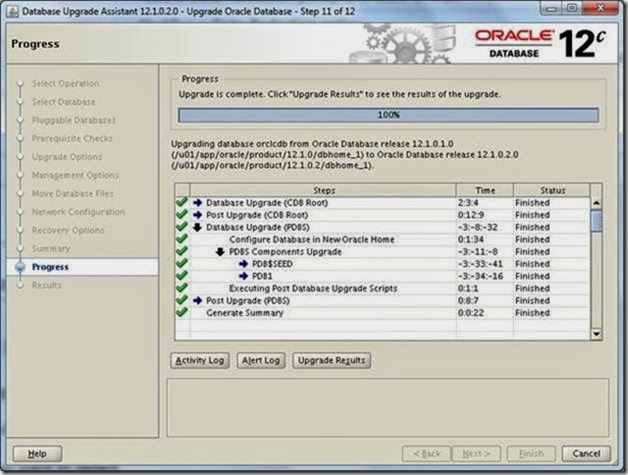This screenshot has width=628, height=475.
Task: Select the Pluggable Databases wizard step
Action: coord(74,120)
